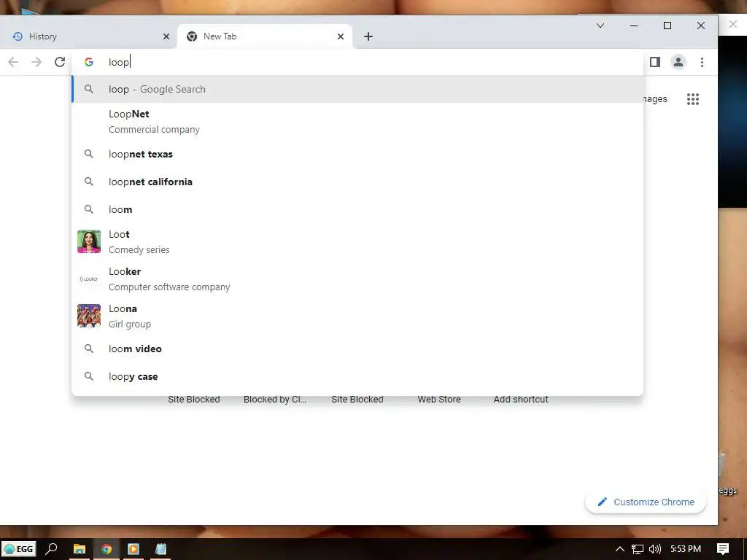
Task: Select the LoopNet Commercial company suggestion
Action: (357, 122)
